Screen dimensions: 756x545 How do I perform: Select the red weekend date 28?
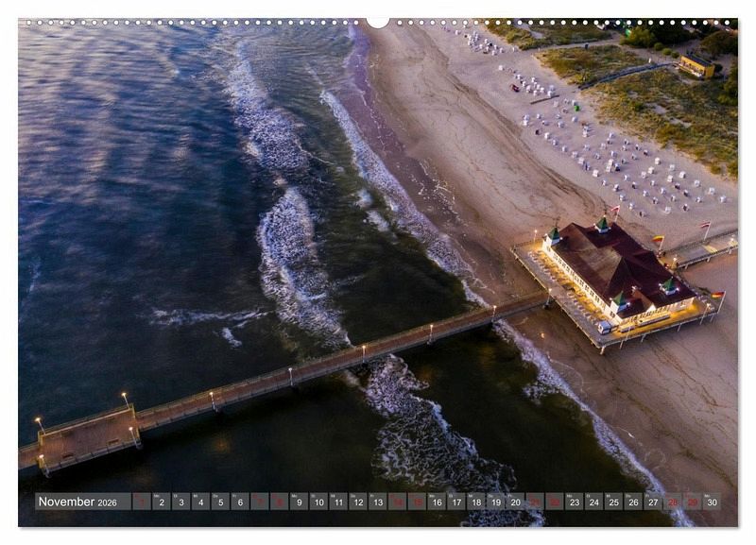(x=672, y=502)
